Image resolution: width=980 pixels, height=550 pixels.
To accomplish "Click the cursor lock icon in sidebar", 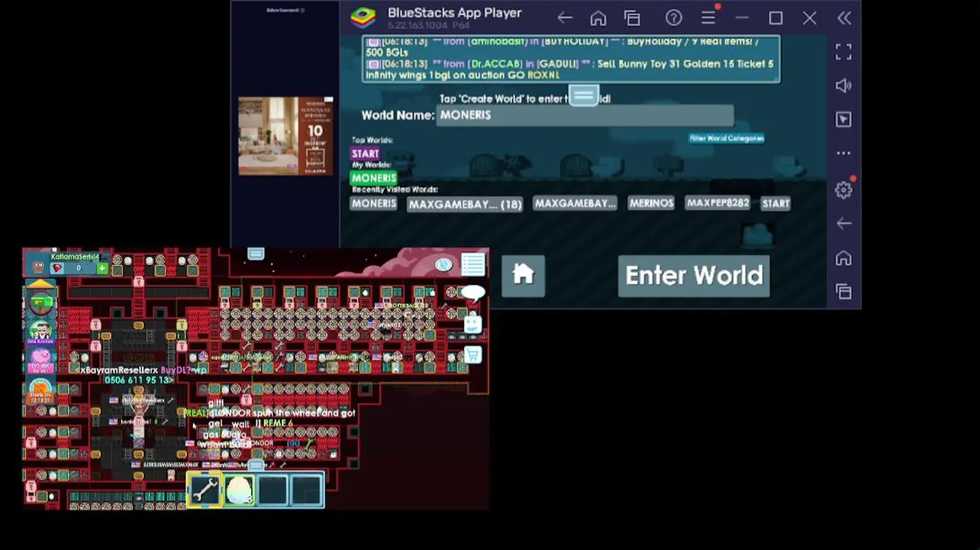I will point(843,119).
